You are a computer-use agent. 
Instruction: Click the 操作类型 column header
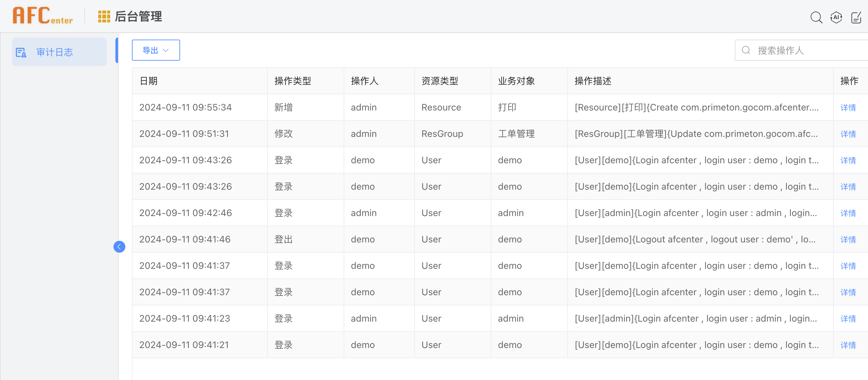click(x=293, y=81)
